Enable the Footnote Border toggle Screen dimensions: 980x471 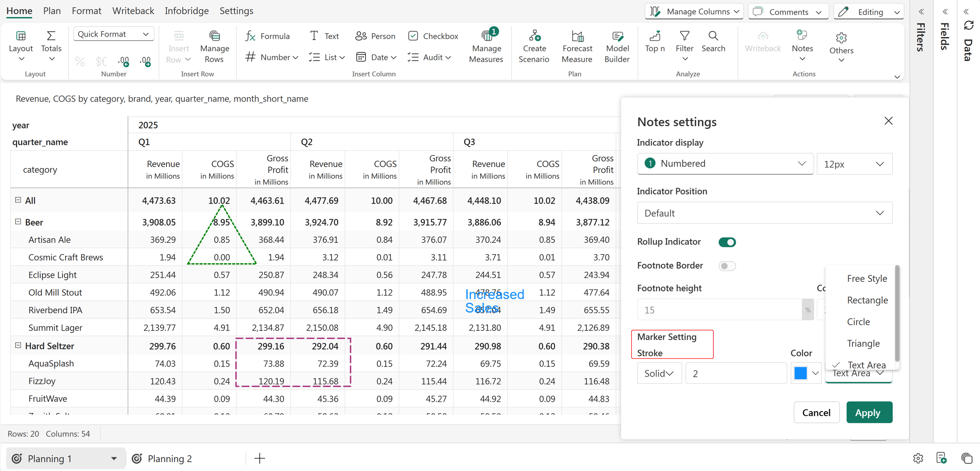[x=727, y=266]
